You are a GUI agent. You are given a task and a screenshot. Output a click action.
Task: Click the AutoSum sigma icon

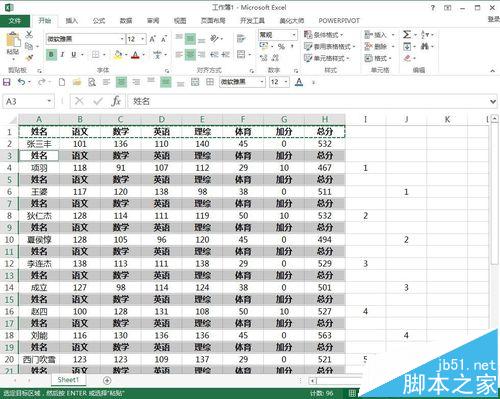point(407,34)
